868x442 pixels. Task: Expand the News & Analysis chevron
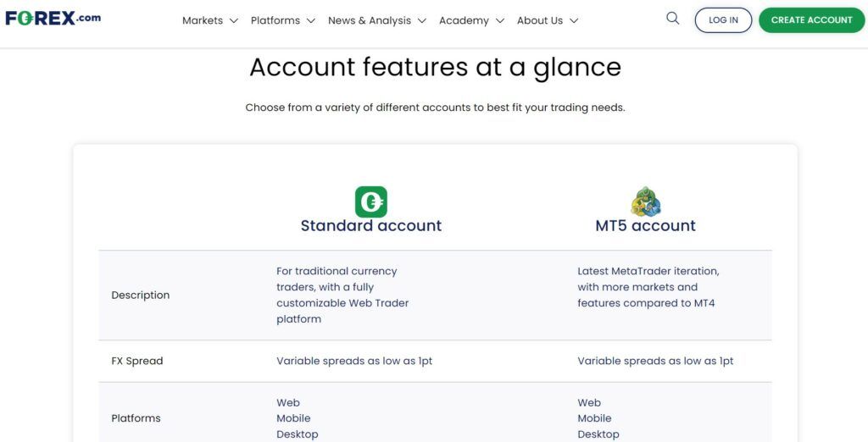click(422, 20)
